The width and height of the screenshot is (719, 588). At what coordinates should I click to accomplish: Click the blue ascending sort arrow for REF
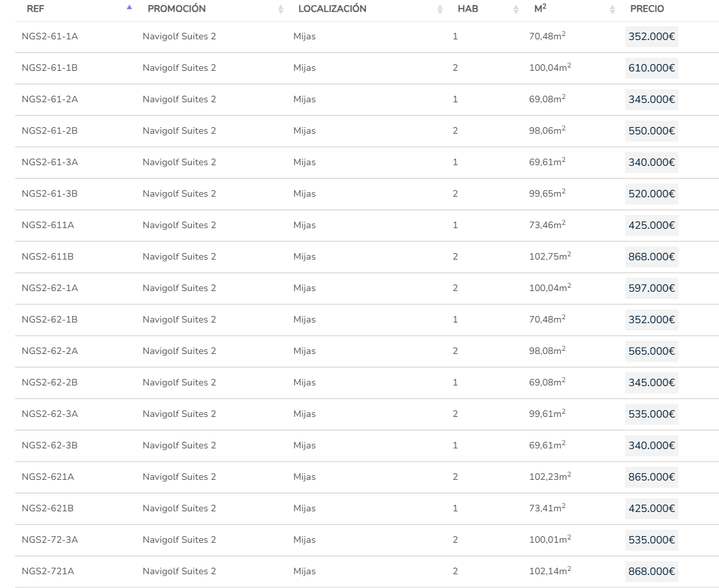[x=129, y=8]
